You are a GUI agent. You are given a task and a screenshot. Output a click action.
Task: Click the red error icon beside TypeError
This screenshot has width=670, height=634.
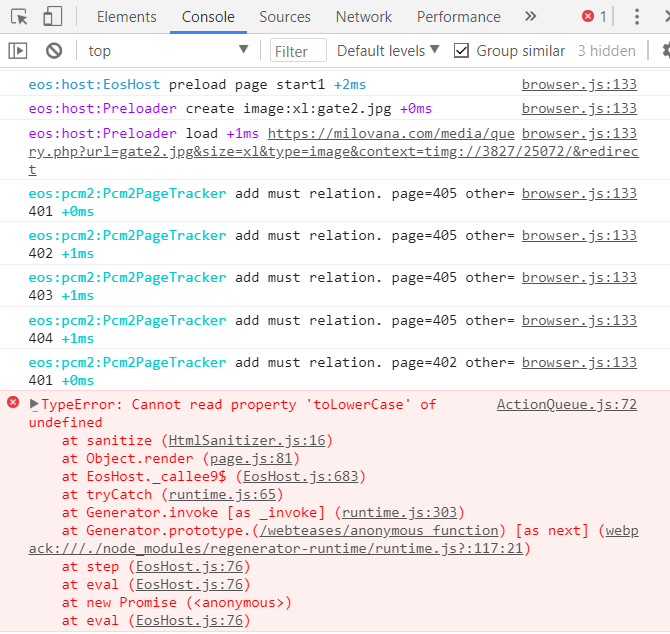tap(13, 402)
